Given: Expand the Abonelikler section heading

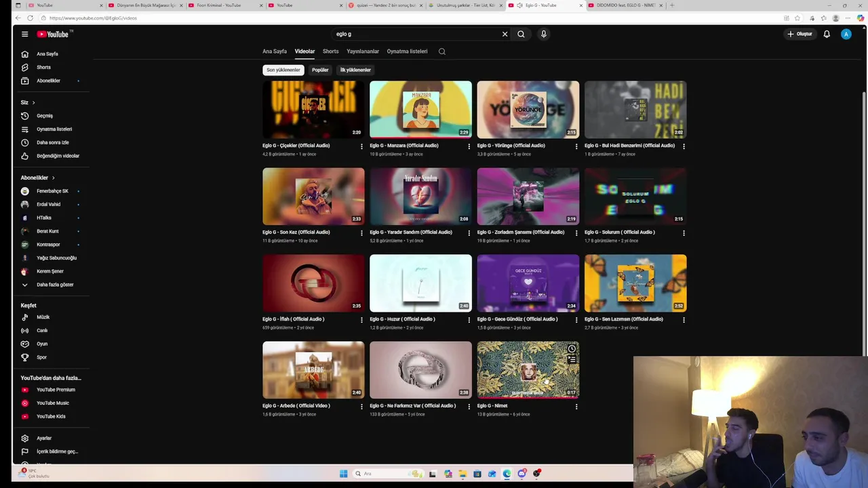Looking at the screenshot, I should click(38, 178).
